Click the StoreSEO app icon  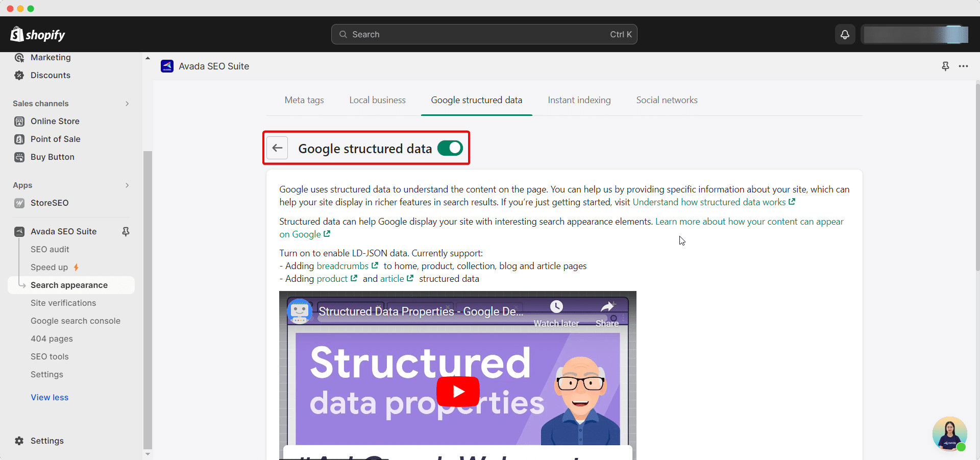19,203
